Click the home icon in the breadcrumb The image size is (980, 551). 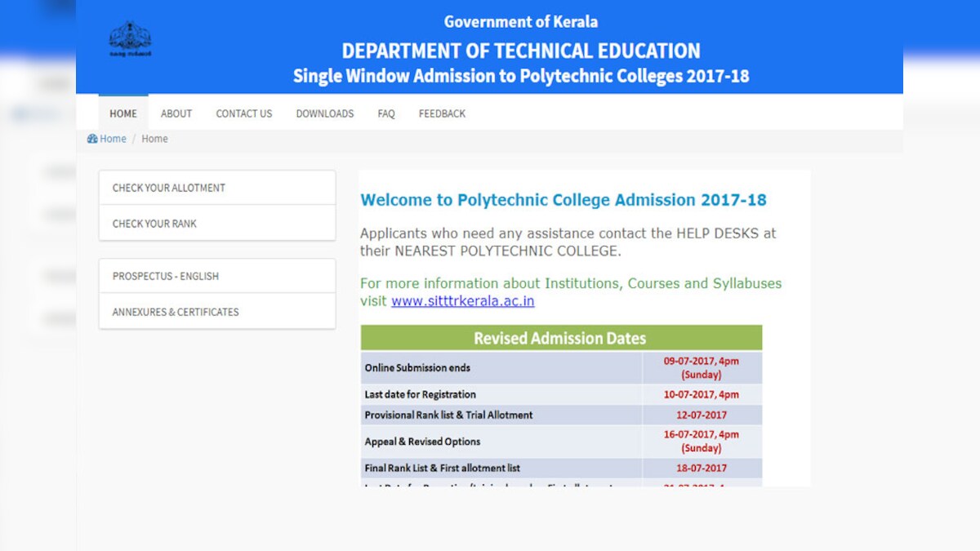pyautogui.click(x=91, y=138)
